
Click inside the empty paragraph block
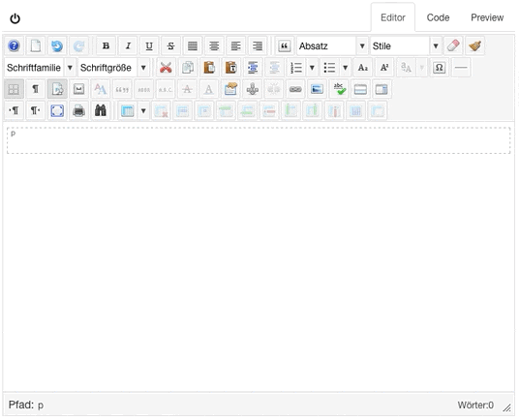pos(259,140)
